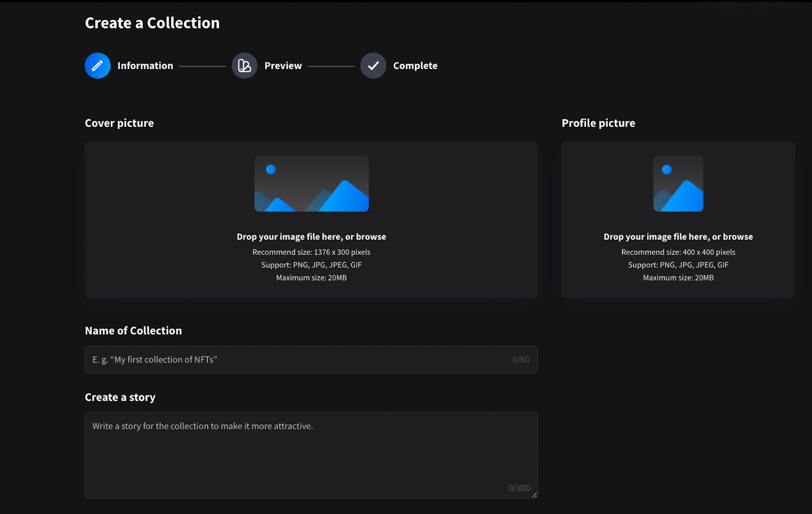Click the Name of Collection label
The image size is (812, 514).
point(133,331)
